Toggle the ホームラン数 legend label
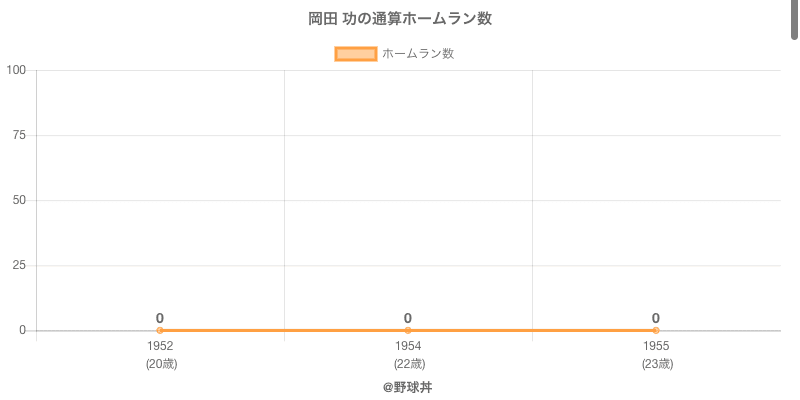Image resolution: width=800 pixels, height=400 pixels. coord(418,54)
